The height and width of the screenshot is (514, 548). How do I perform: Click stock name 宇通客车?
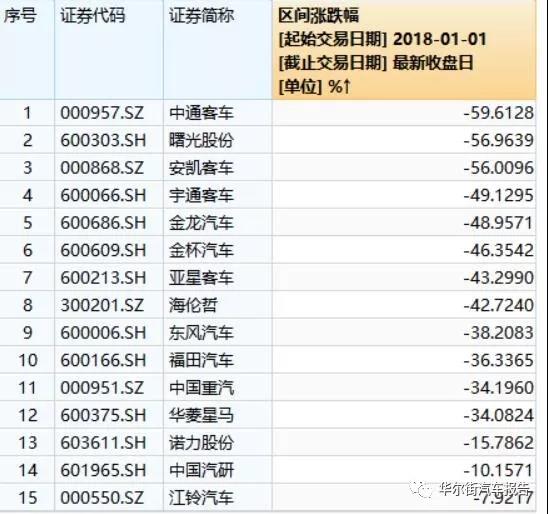point(201,195)
